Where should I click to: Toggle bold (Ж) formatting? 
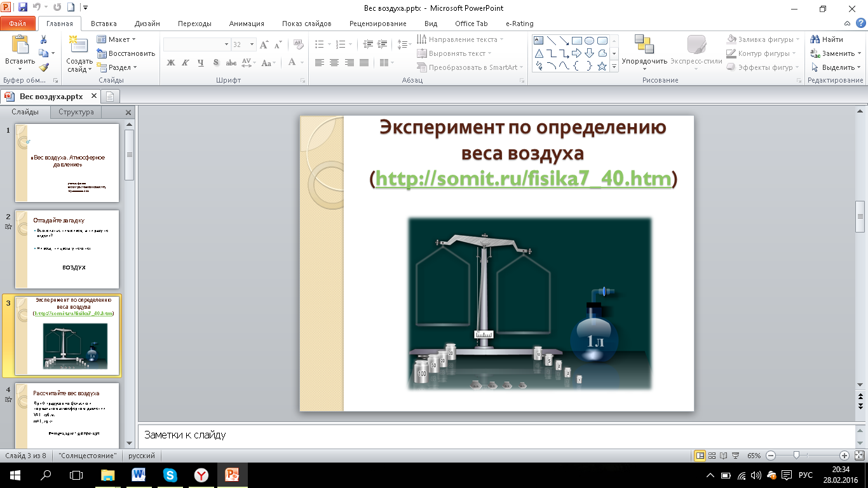(171, 62)
